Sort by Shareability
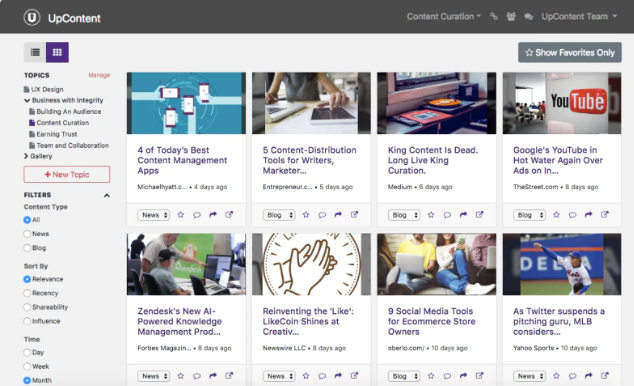Screen dimensions: 634x386 [x=27, y=307]
